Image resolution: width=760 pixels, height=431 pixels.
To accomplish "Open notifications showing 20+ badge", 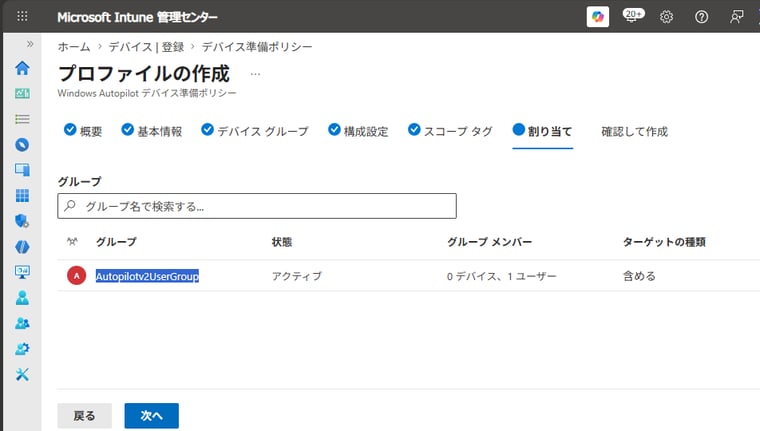I will coord(633,16).
